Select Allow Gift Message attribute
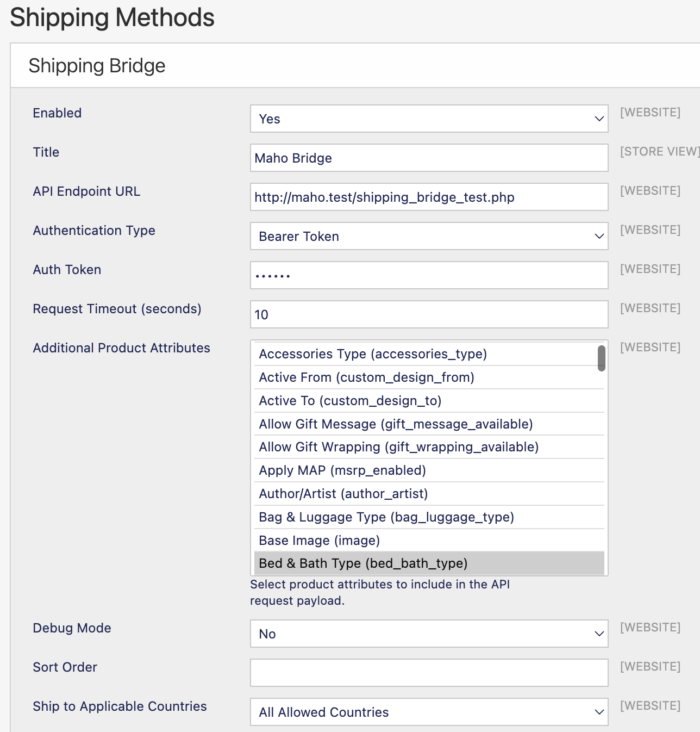The image size is (700, 732). pyautogui.click(x=395, y=424)
